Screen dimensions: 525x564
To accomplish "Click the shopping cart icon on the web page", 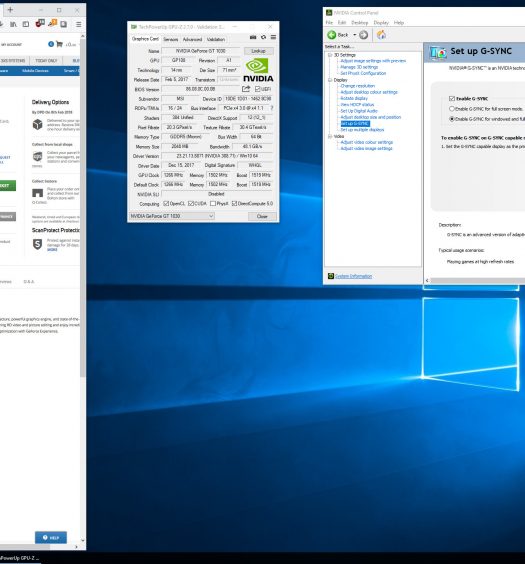I will click(59, 44).
